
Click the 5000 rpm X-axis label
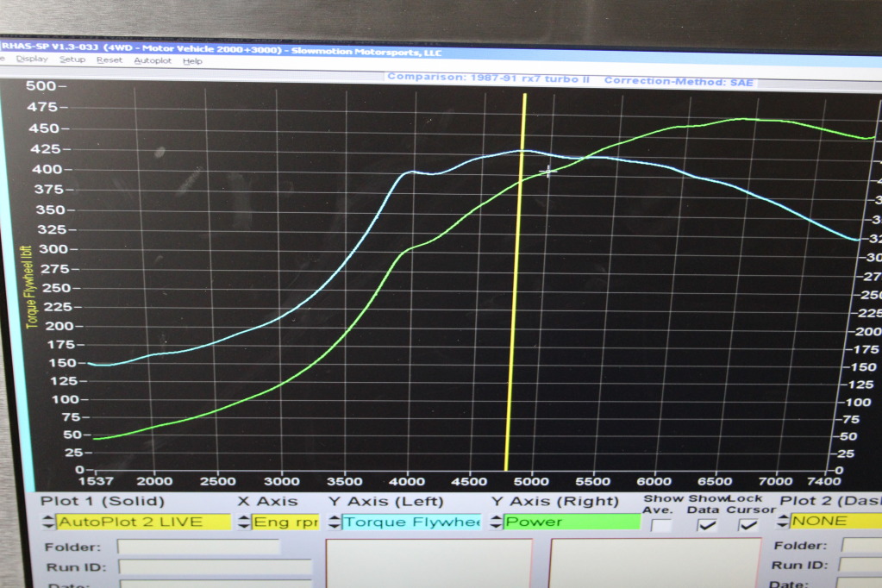tap(531, 482)
